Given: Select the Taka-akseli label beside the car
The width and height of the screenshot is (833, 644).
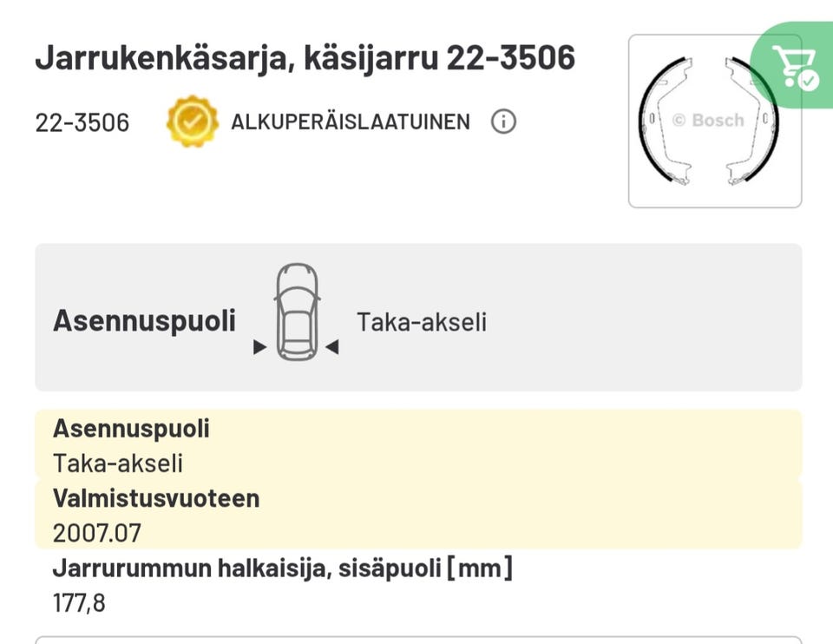Looking at the screenshot, I should [x=422, y=321].
